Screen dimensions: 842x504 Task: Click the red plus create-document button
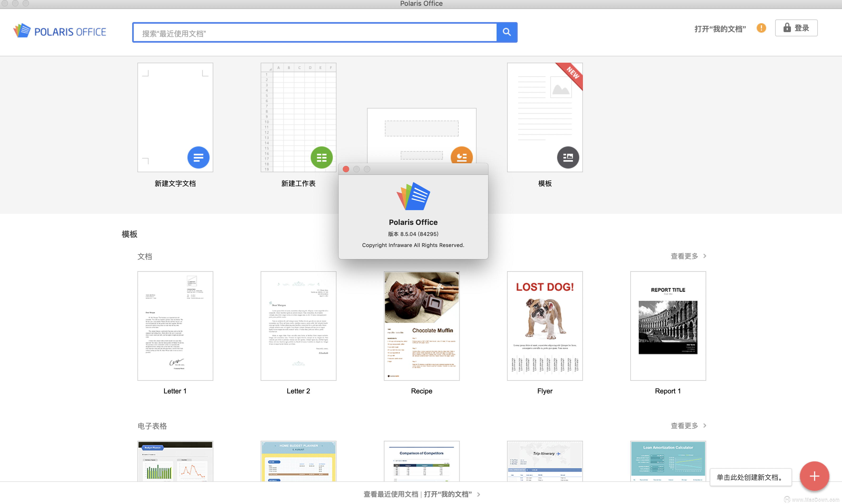[814, 476]
